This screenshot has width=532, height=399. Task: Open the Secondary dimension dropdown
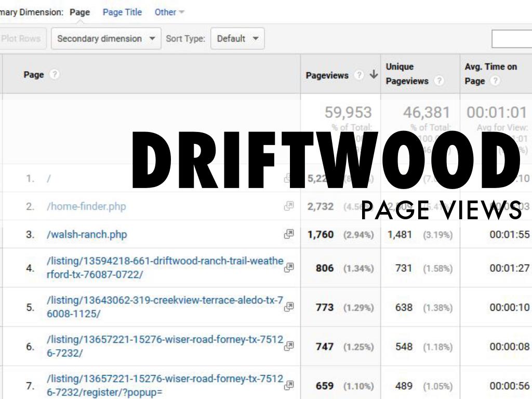106,39
